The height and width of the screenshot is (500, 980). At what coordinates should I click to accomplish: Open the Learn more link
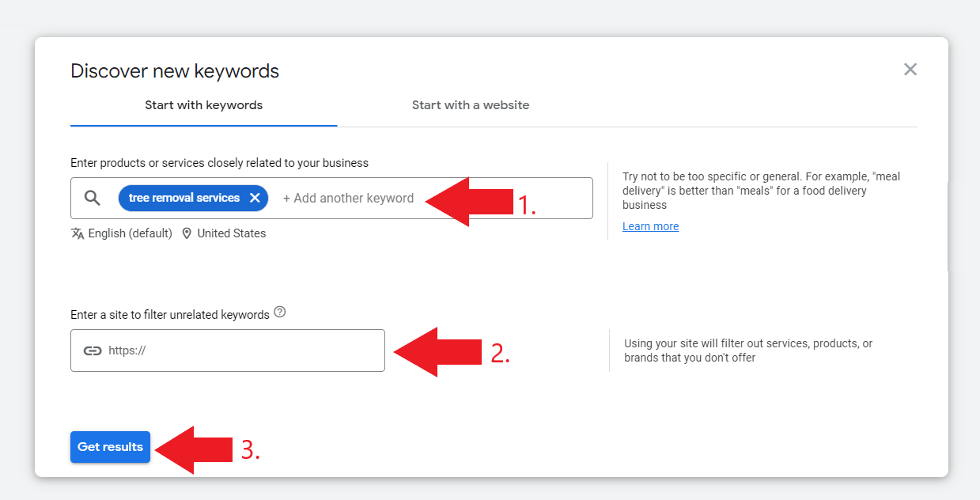pyautogui.click(x=650, y=225)
